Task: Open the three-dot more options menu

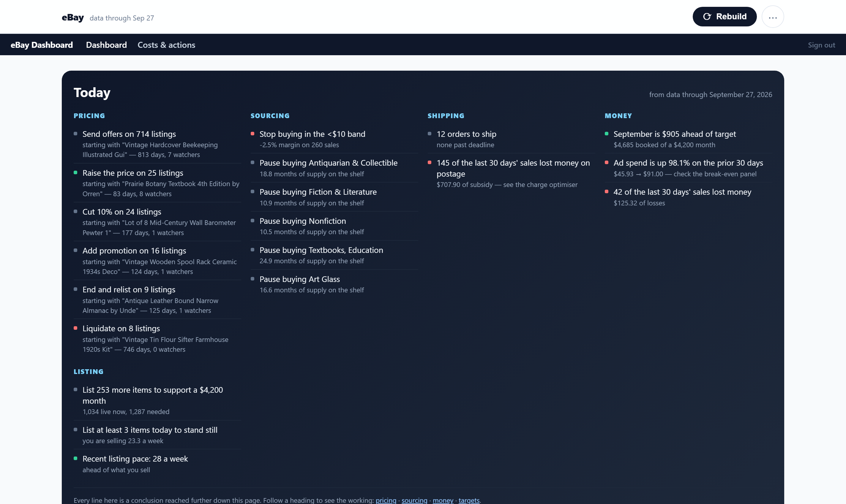Action: [773, 17]
